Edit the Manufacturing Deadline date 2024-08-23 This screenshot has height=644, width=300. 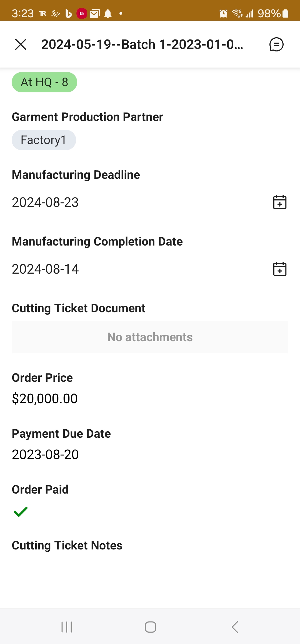tap(45, 202)
